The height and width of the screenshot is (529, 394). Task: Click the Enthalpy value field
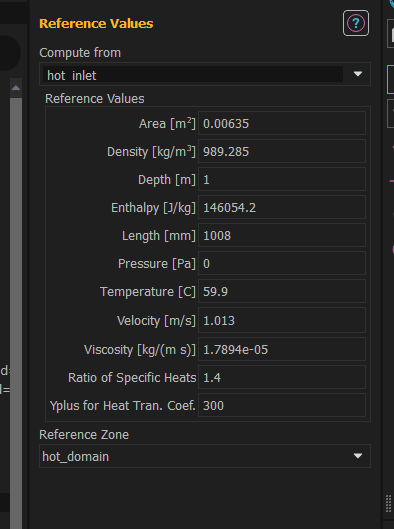click(282, 207)
